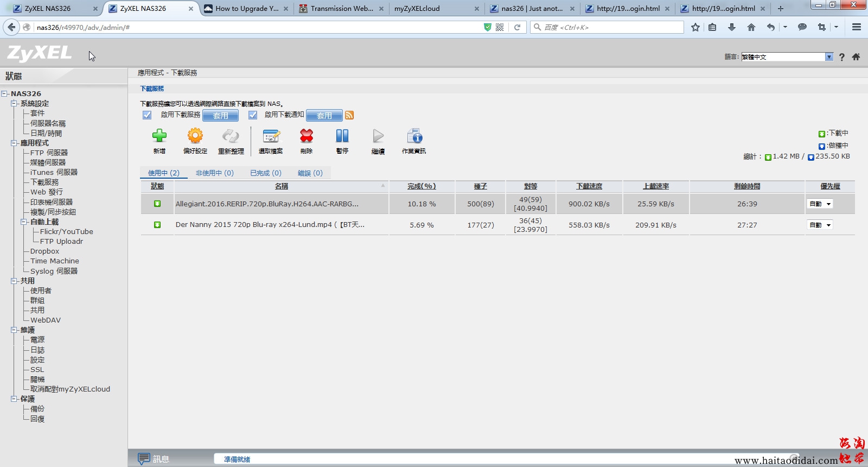Open the select files icon
This screenshot has height=467, width=868.
pyautogui.click(x=271, y=136)
